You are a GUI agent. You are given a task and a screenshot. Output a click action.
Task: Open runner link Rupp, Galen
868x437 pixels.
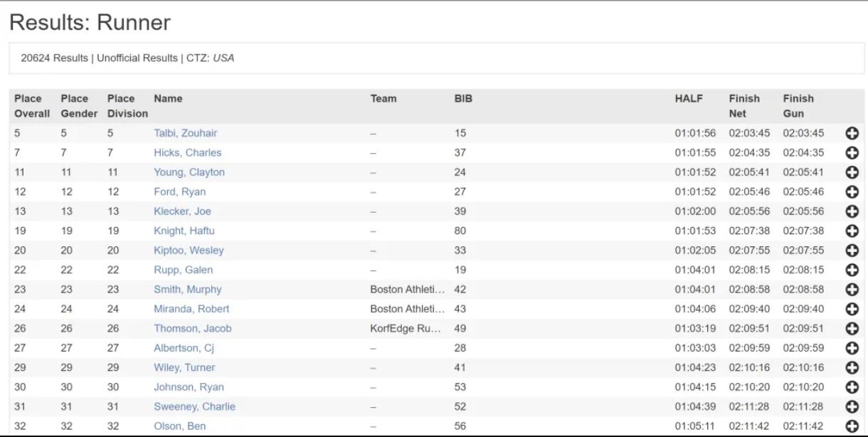coord(183,270)
